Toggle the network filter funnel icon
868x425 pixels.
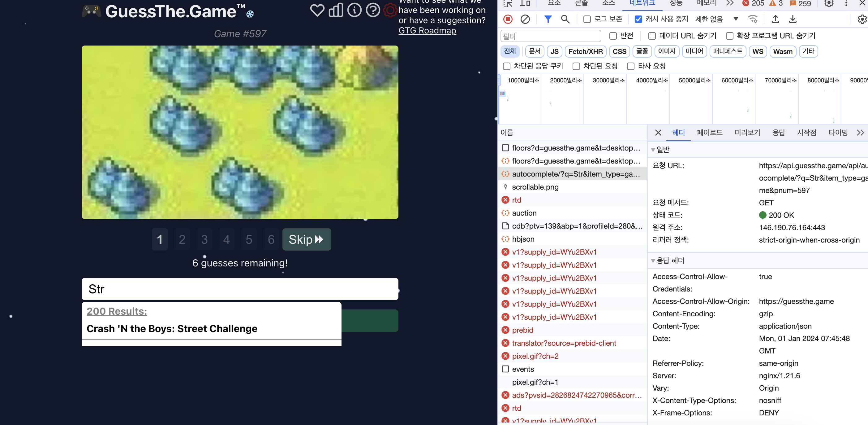point(548,19)
